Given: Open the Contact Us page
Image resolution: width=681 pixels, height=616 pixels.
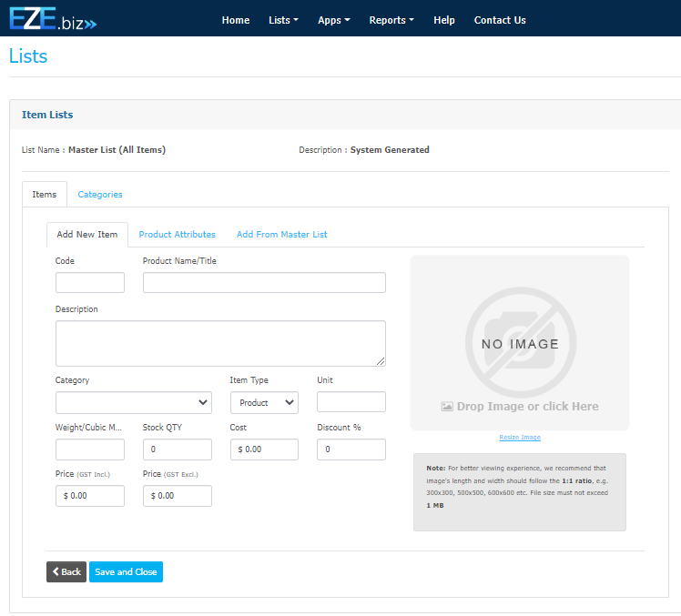Looking at the screenshot, I should [500, 20].
